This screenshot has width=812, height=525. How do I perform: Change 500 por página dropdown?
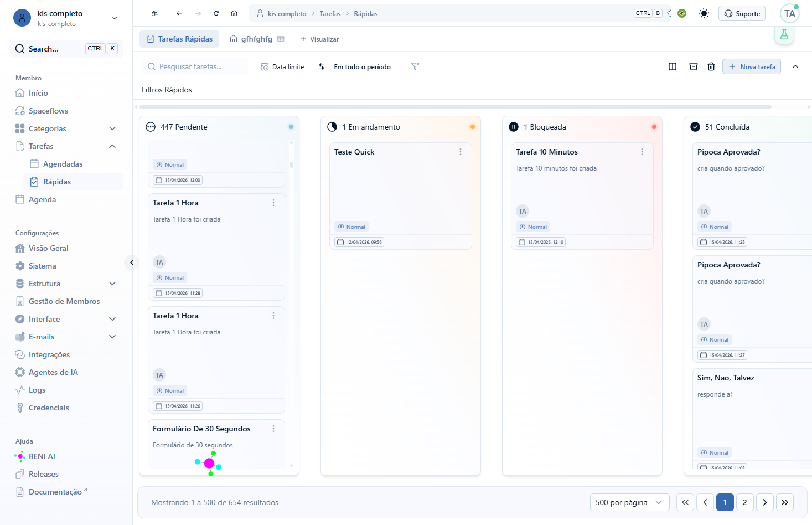point(630,502)
